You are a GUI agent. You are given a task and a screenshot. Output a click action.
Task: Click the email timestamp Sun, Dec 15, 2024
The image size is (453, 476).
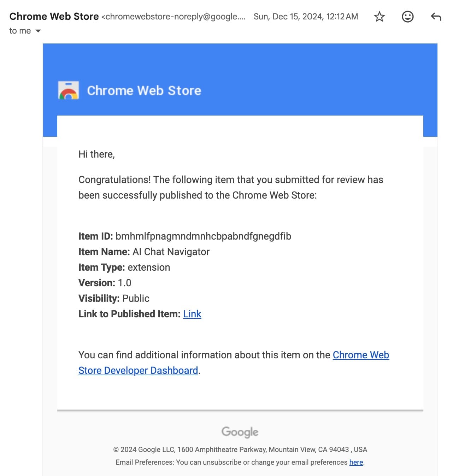pos(305,16)
